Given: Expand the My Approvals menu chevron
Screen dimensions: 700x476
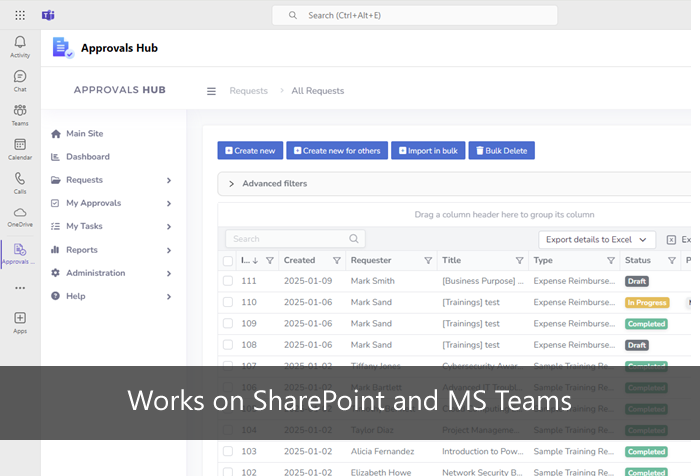Looking at the screenshot, I should click(x=169, y=204).
